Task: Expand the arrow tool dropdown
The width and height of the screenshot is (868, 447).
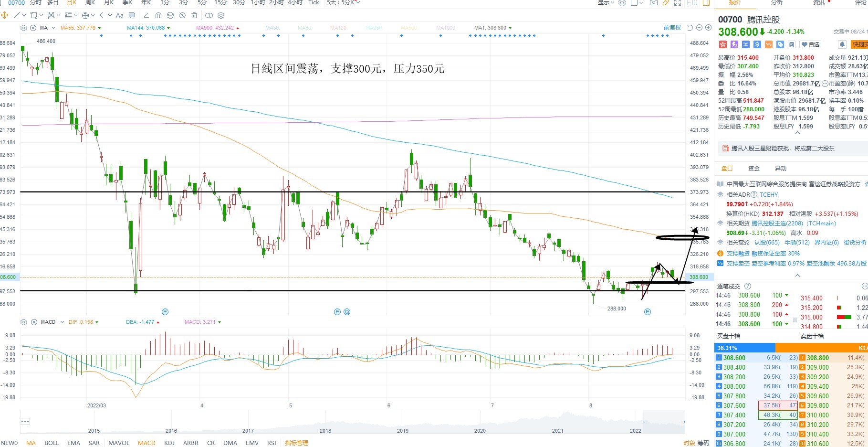Action: click(110, 15)
